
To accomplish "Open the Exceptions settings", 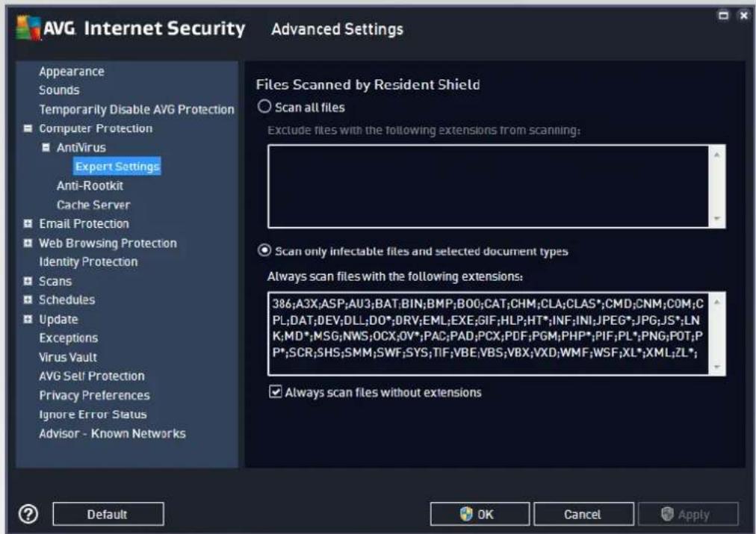I will 69,338.
